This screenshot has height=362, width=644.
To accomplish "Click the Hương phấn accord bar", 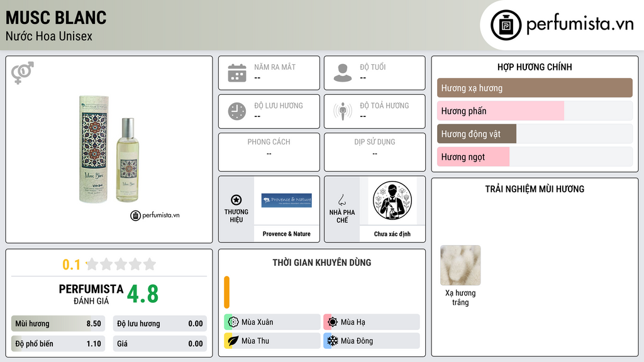I will point(535,111).
